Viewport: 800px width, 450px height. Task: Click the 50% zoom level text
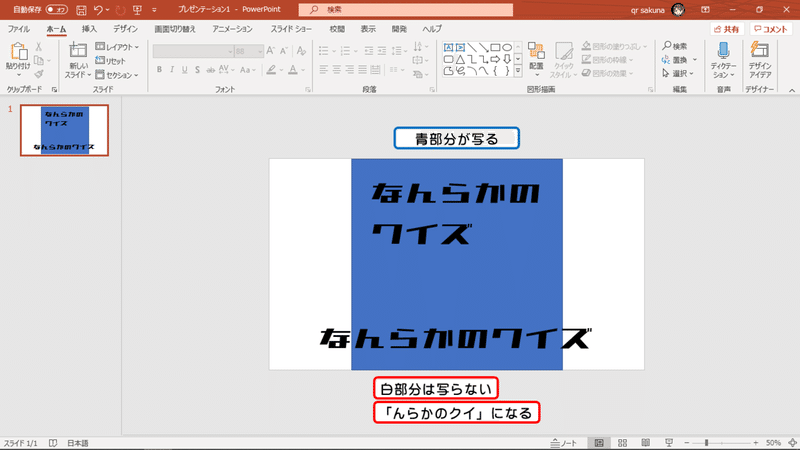point(773,443)
